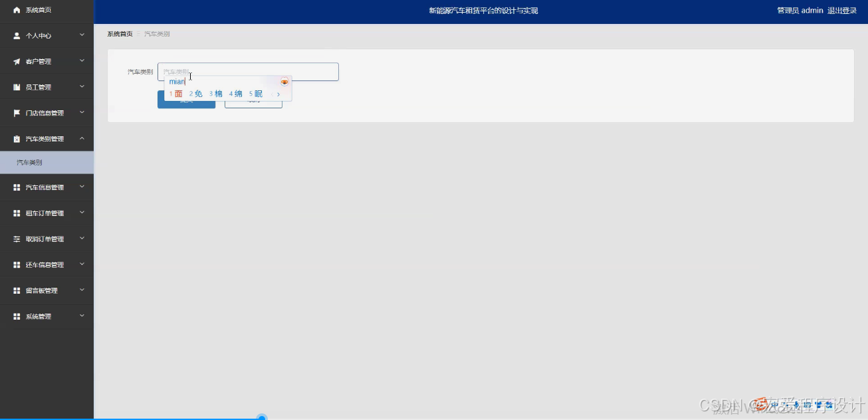This screenshot has width=868, height=420.
Task: Expand the 系统管理 chevron
Action: tap(82, 316)
